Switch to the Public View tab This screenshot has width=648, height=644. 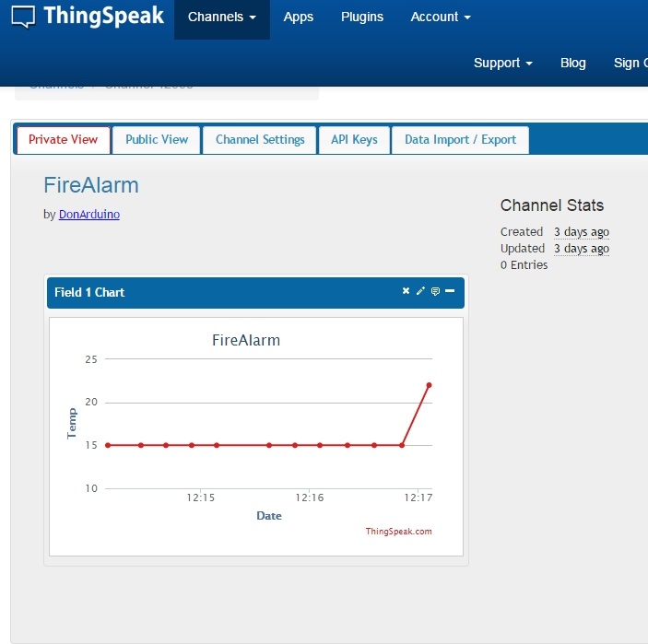[157, 140]
